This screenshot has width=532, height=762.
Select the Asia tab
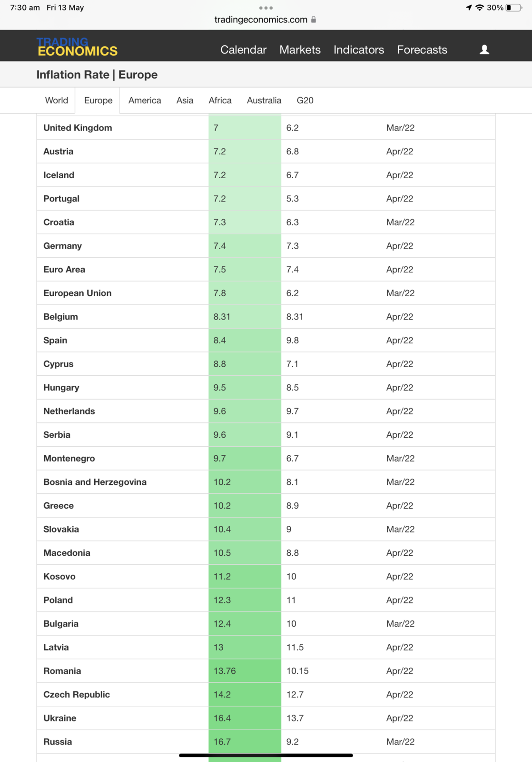(185, 100)
